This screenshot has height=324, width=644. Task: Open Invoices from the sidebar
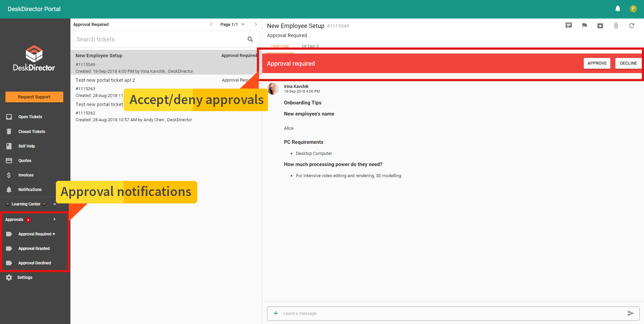tap(25, 175)
